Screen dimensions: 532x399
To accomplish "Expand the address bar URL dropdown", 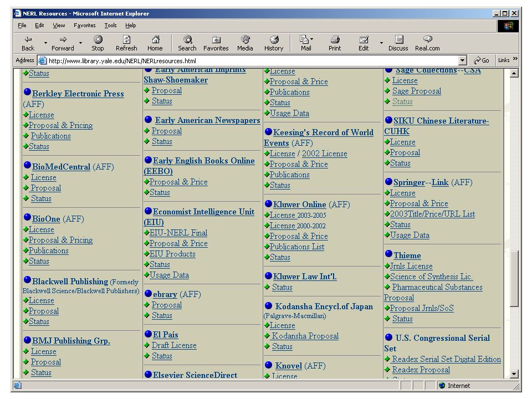I will pyautogui.click(x=462, y=61).
